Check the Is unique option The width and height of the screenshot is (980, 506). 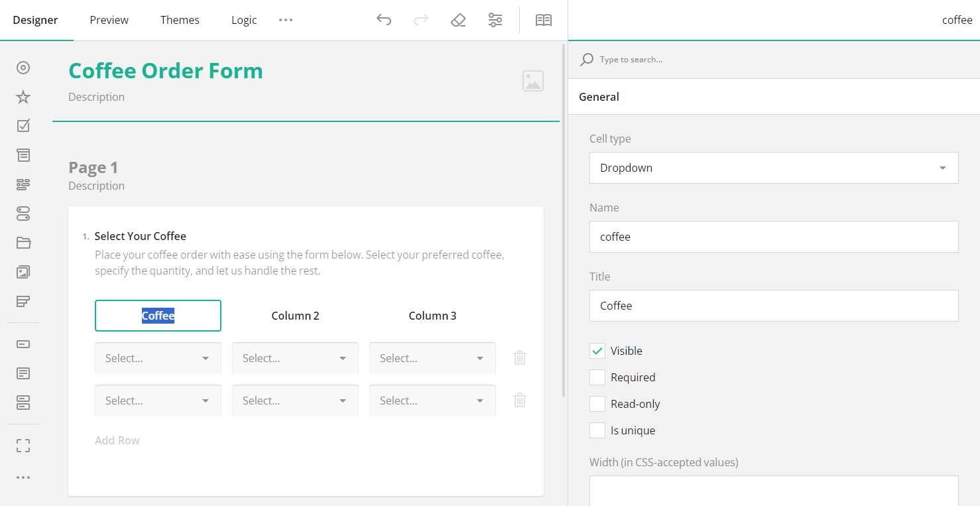(x=597, y=430)
